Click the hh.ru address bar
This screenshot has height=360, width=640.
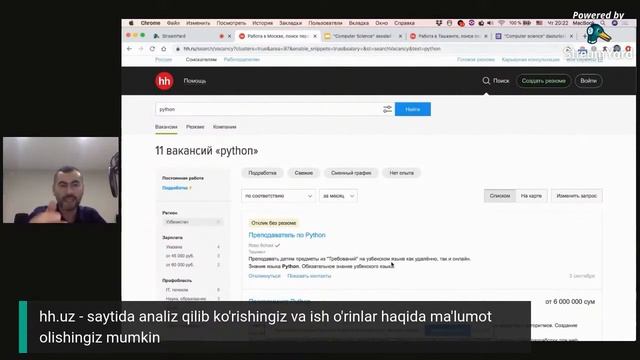[312, 49]
